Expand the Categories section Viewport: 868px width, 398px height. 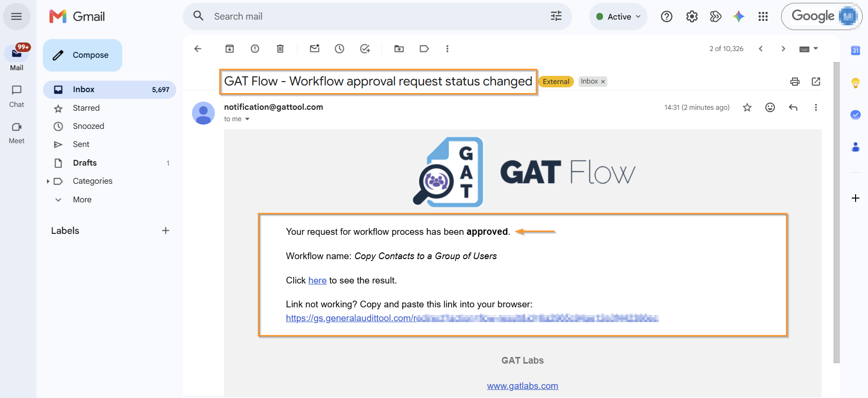coord(48,181)
